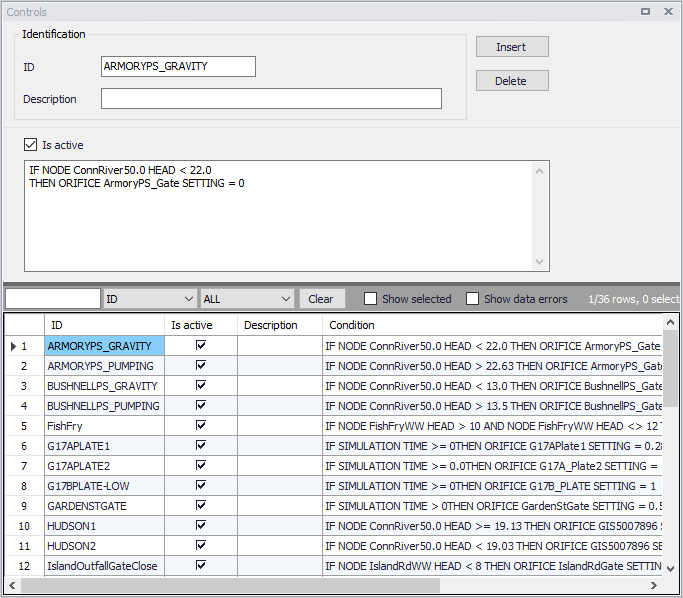Viewport: 683px width, 598px height.
Task: Click table horizontal scrollbar left arrow
Action: pos(12,585)
